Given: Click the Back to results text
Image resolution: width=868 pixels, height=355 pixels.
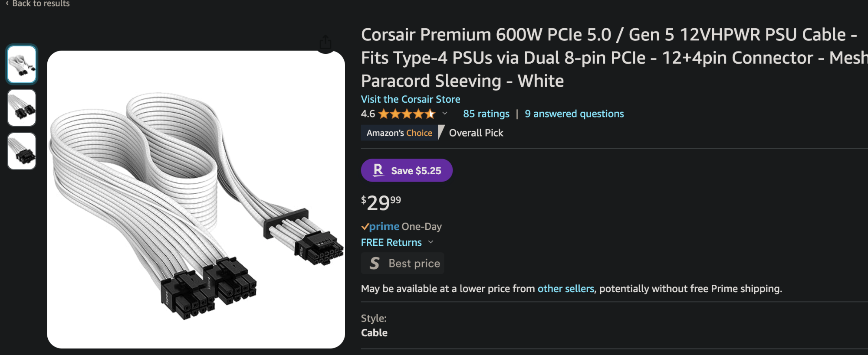Looking at the screenshot, I should [x=41, y=3].
